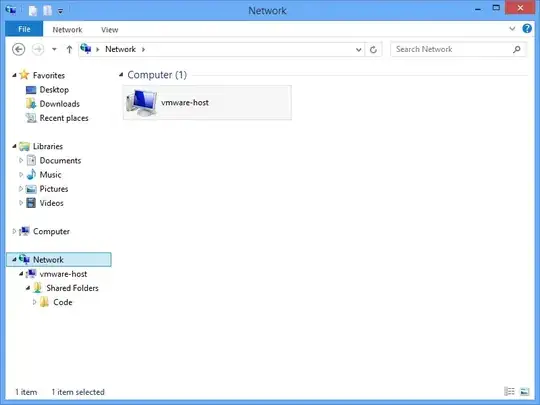Screen dimensions: 540x405
Task: Collapse the Favorites section
Action: coord(14,75)
